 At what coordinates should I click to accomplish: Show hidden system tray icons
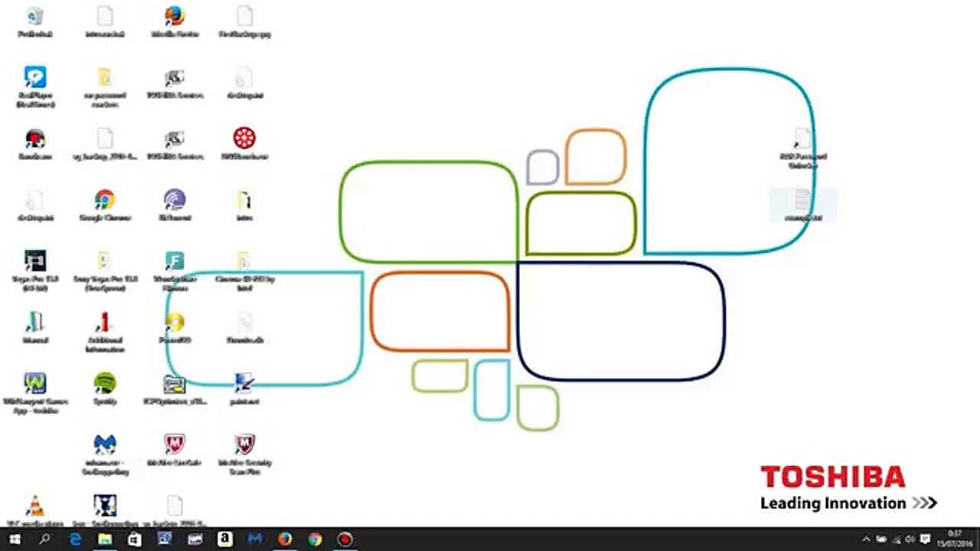pyautogui.click(x=866, y=540)
